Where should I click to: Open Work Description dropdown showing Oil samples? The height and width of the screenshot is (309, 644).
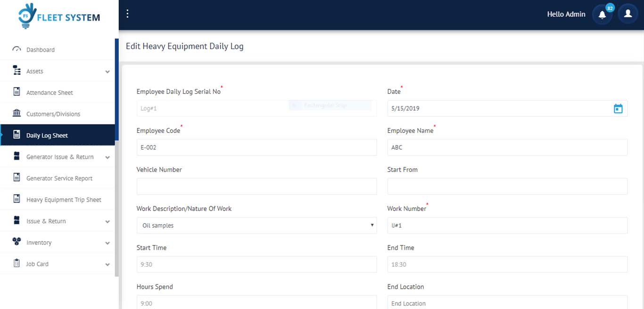(256, 226)
